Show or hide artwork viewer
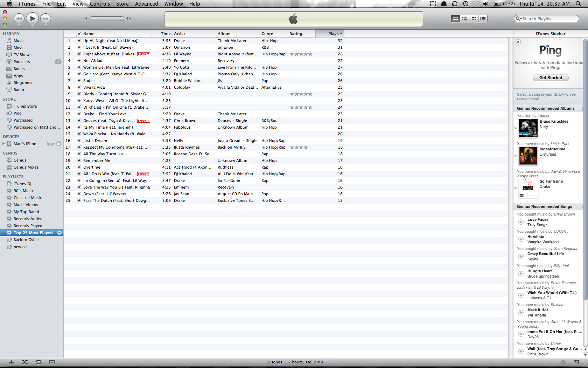Screen dimensions: 588x368 (52, 362)
